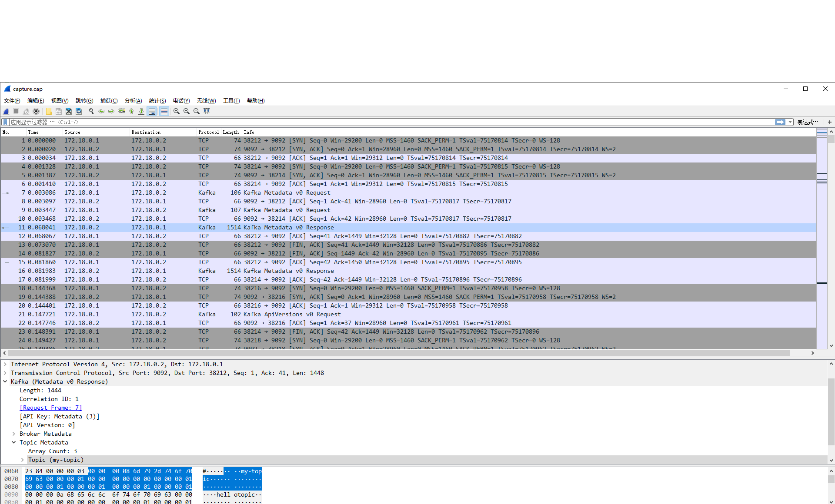Collapse the Topic Metadata node

(14, 442)
